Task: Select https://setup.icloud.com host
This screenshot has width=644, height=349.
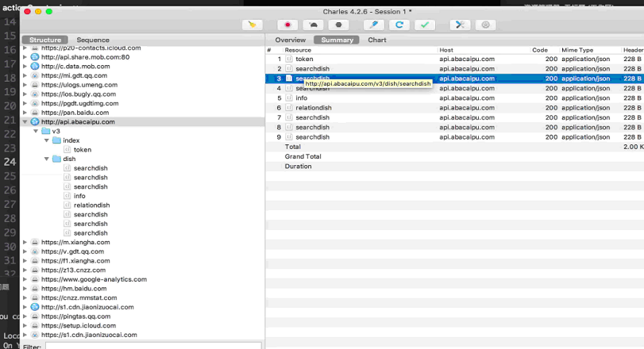Action: [x=79, y=326]
